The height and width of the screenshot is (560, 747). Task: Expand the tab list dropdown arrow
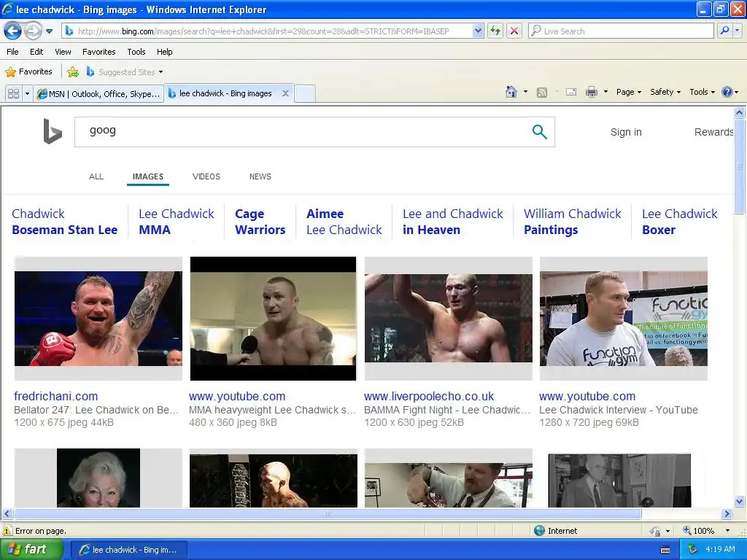27,94
